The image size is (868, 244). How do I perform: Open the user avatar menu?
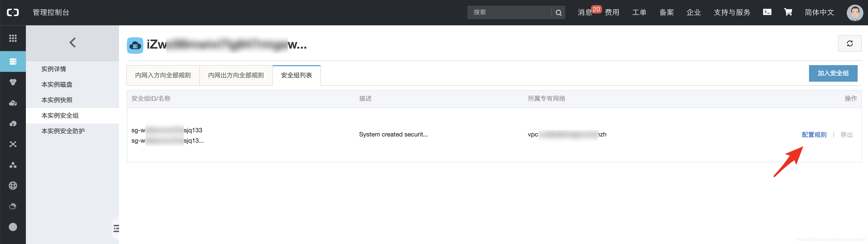[855, 13]
